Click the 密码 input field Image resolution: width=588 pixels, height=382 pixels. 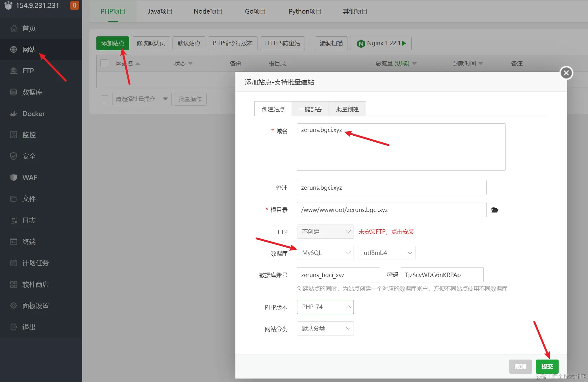tap(442, 275)
